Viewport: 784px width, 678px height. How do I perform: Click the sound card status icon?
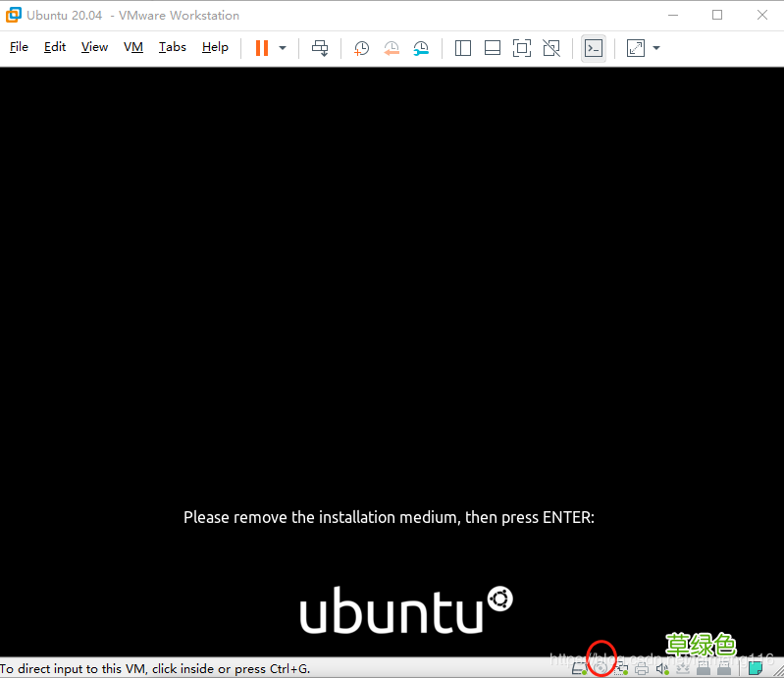(x=662, y=668)
